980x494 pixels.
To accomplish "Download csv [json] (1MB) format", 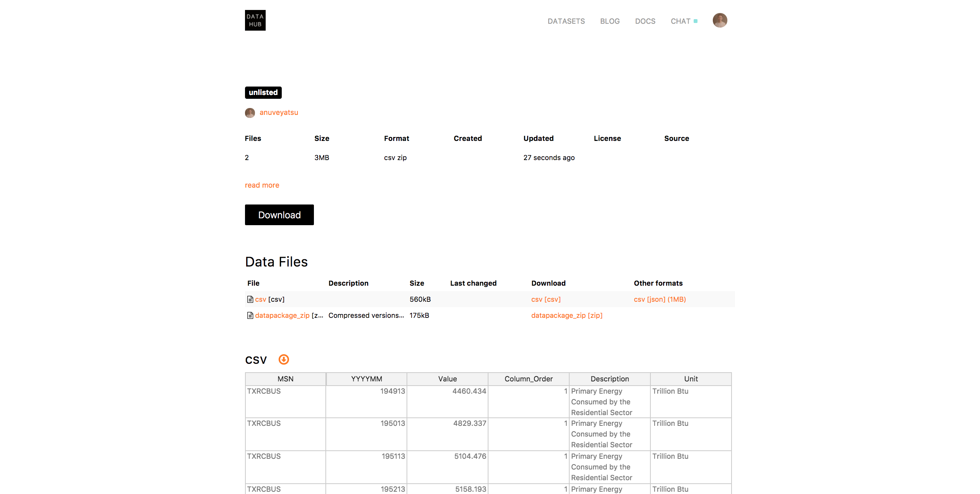I will pyautogui.click(x=660, y=299).
